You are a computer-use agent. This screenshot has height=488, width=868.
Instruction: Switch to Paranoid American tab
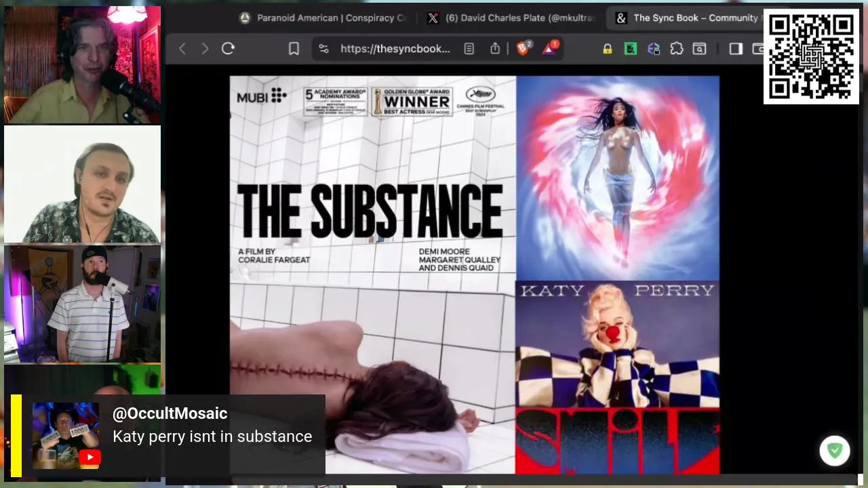pos(323,18)
